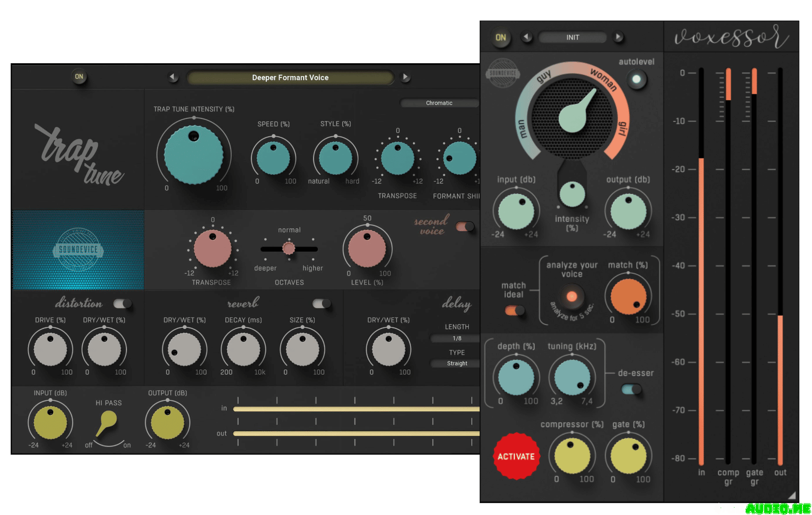Click the main Transpose knob in teal

tap(398, 158)
